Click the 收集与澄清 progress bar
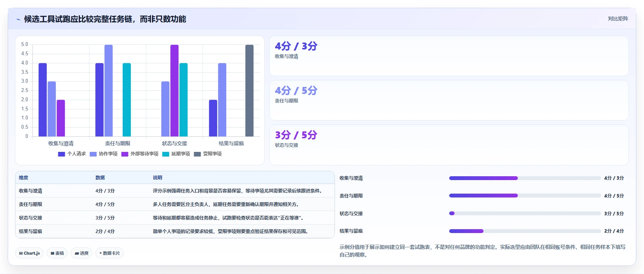The height and width of the screenshot is (274, 644). click(525, 178)
